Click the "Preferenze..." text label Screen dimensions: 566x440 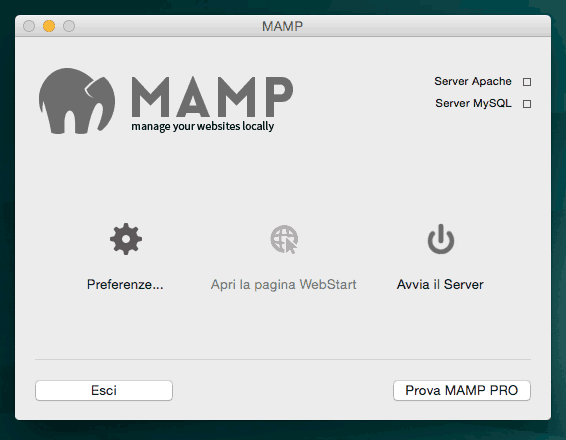(125, 284)
